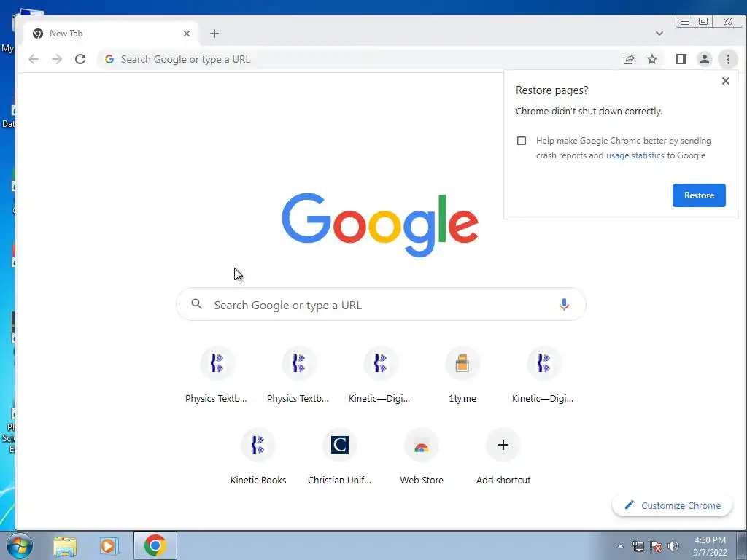Image resolution: width=747 pixels, height=560 pixels.
Task: Click the Chrome taskbar icon
Action: tap(155, 545)
